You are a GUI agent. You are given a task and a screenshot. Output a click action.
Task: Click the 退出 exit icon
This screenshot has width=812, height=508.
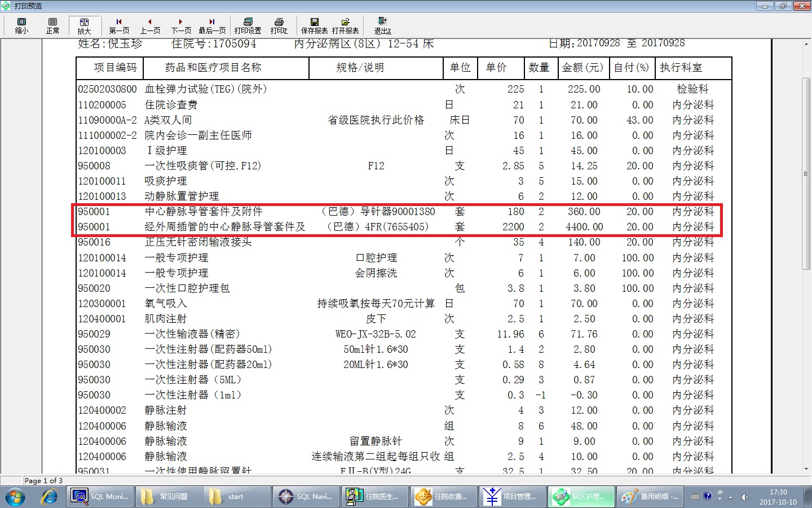382,26
